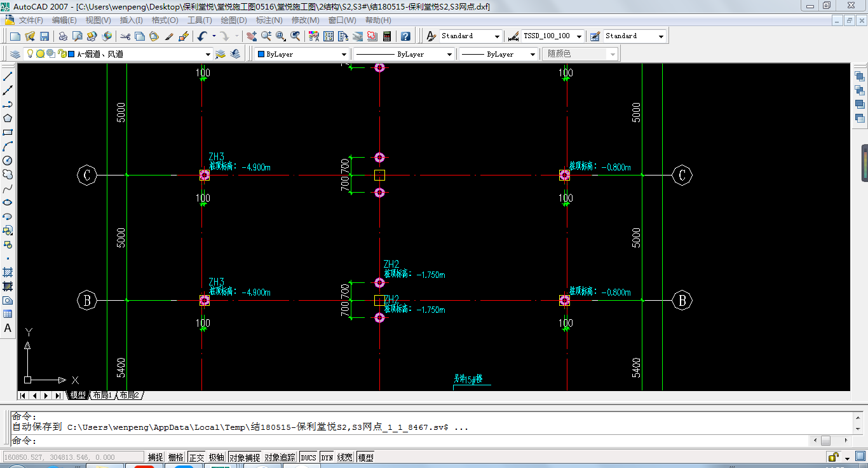Click the Open file icon
The image size is (868, 468).
(30, 36)
